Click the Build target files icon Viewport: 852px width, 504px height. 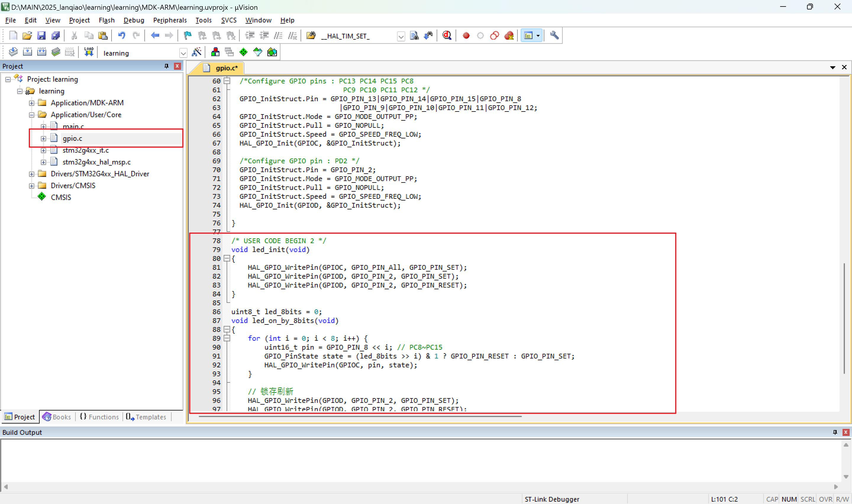pyautogui.click(x=27, y=52)
